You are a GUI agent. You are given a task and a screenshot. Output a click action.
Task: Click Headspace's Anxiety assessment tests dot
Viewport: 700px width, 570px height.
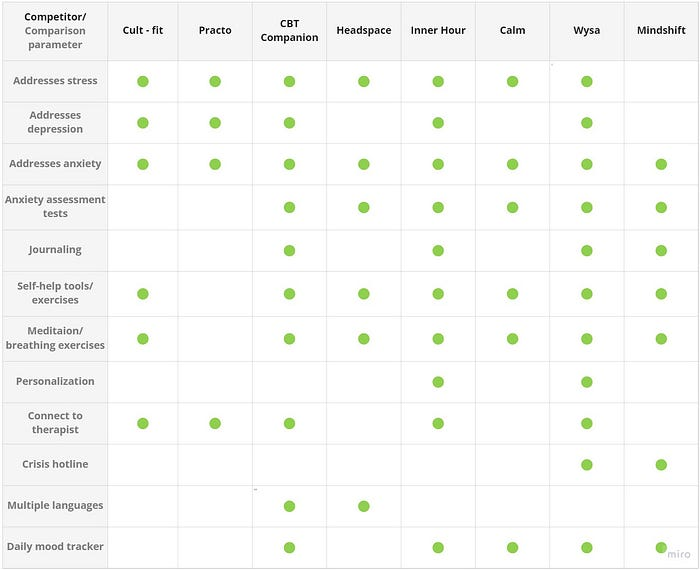tap(364, 207)
